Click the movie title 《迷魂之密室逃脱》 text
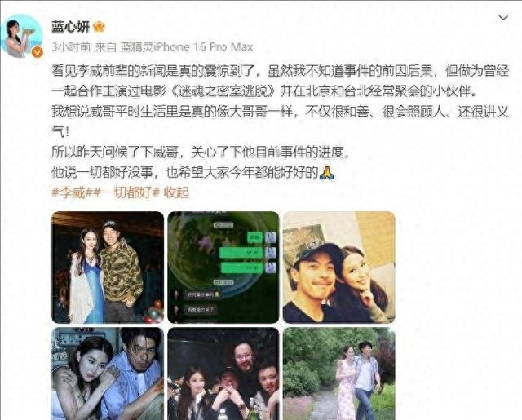 224,91
